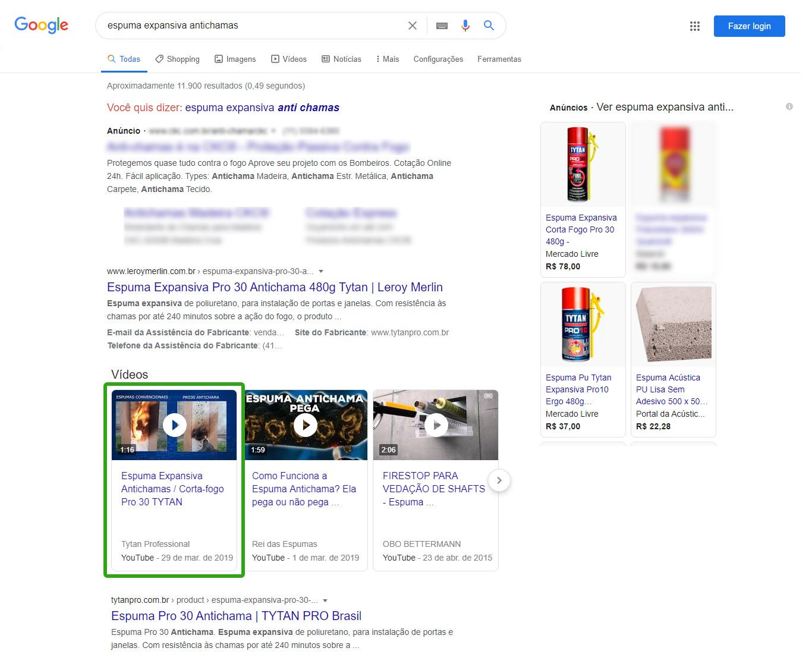Click the R$ 22,28 price
This screenshot has height=670, width=812.
point(653,426)
